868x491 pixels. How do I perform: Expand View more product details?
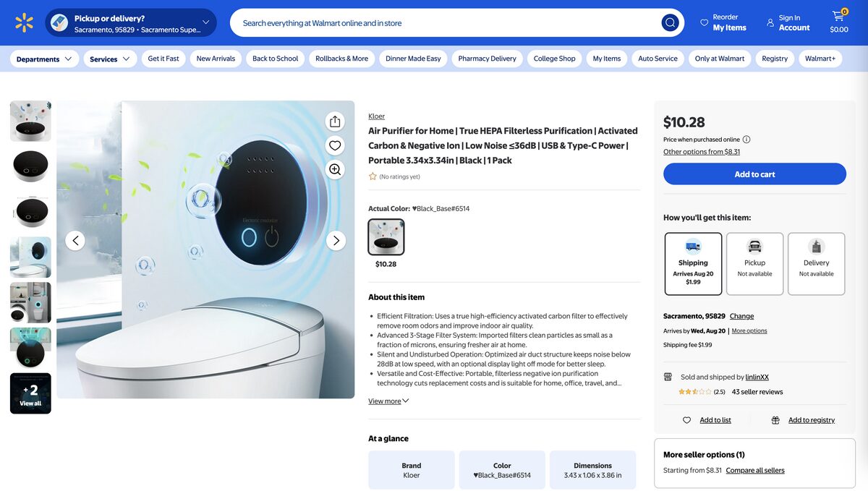(388, 401)
